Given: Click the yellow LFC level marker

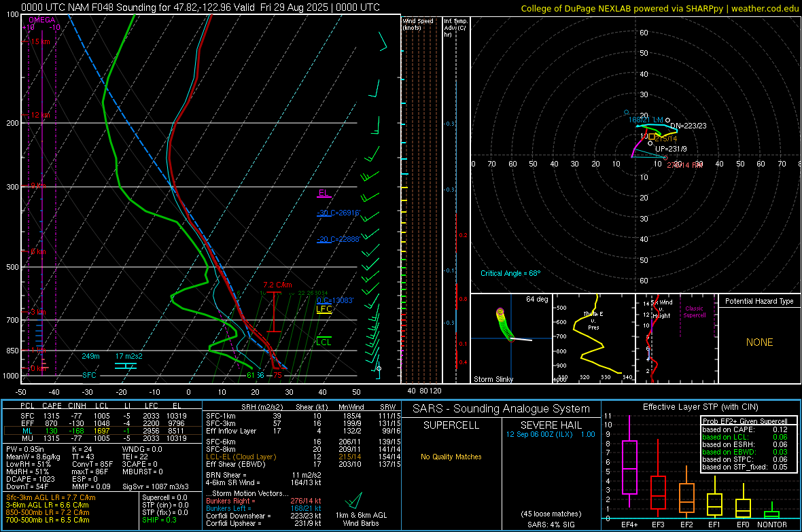Looking at the screenshot, I should click(324, 309).
